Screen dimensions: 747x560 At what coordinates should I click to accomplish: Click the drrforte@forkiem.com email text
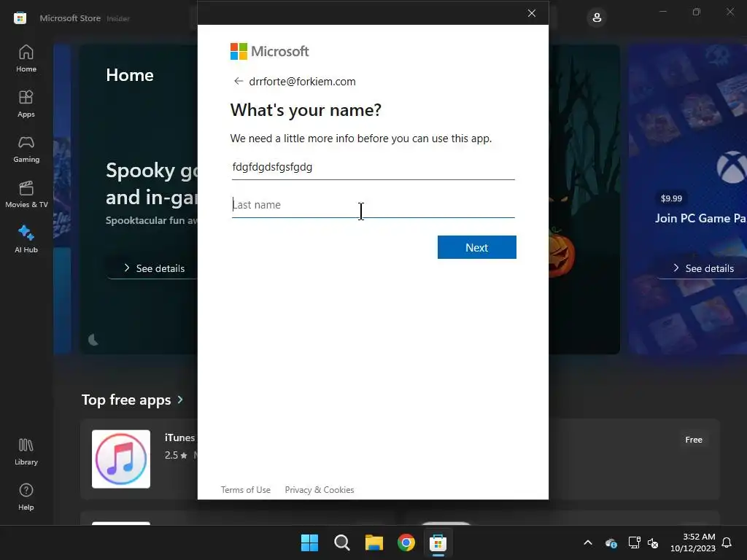coord(302,82)
